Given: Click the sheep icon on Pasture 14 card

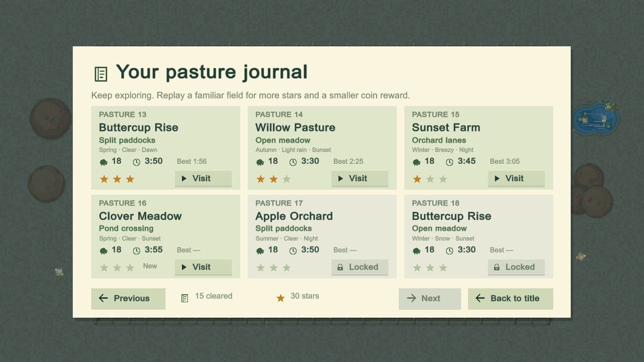Looking at the screenshot, I should click(x=260, y=162).
